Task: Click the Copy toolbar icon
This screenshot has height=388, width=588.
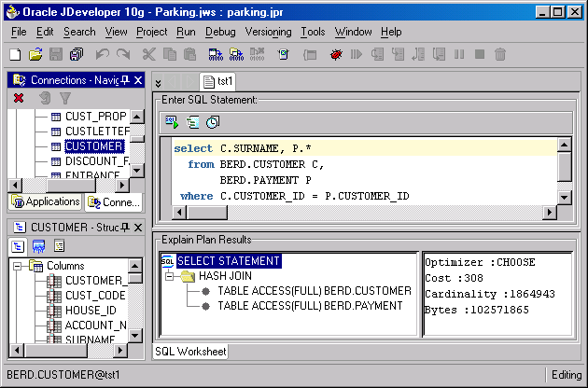Action: (x=170, y=55)
